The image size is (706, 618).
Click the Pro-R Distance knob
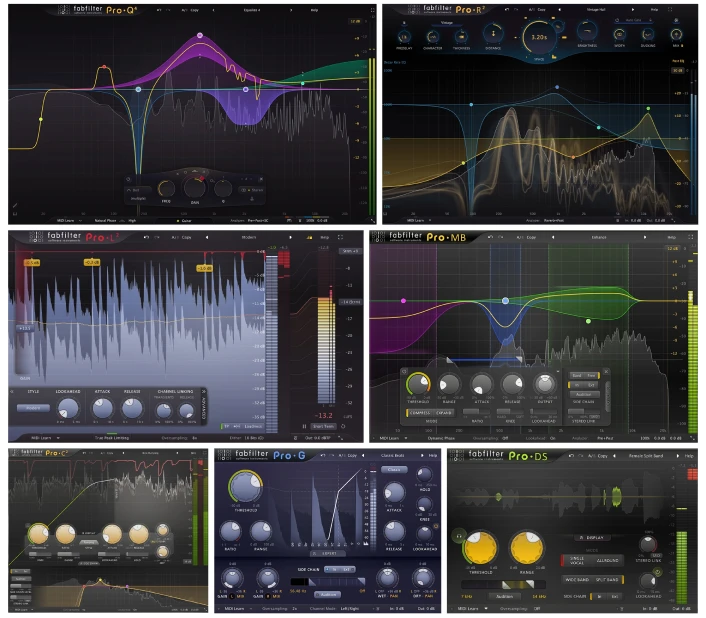[x=493, y=33]
